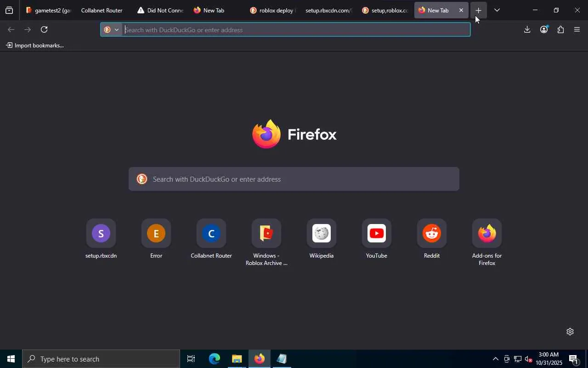Show hidden system tray icons
This screenshot has height=368, width=588.
point(495,359)
